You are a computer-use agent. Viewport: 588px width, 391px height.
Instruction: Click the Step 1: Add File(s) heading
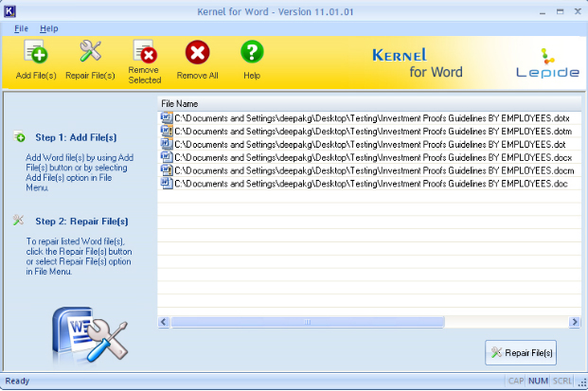click(x=76, y=137)
